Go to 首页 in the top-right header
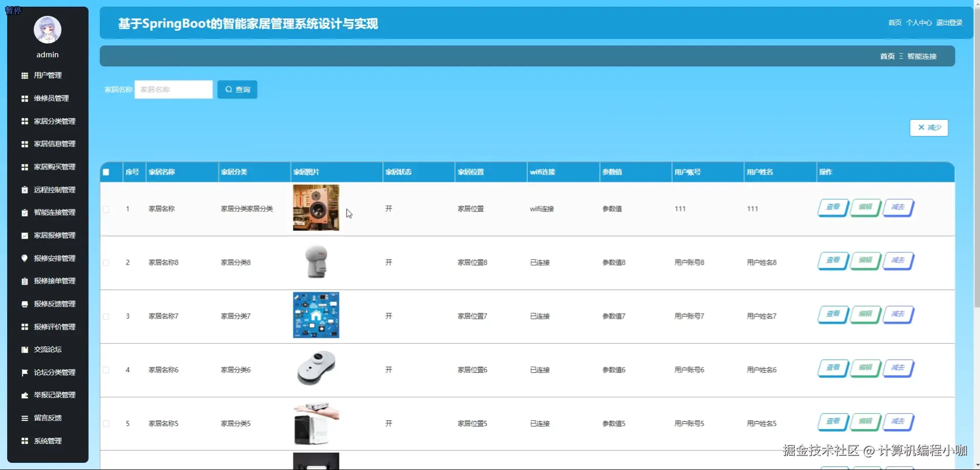The width and height of the screenshot is (980, 470). (894, 23)
